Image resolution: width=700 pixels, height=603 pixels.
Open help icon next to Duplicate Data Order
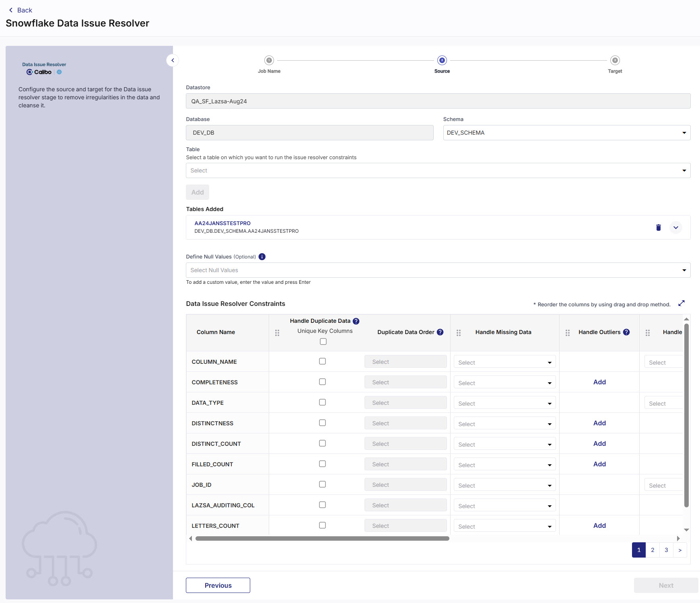pyautogui.click(x=440, y=332)
